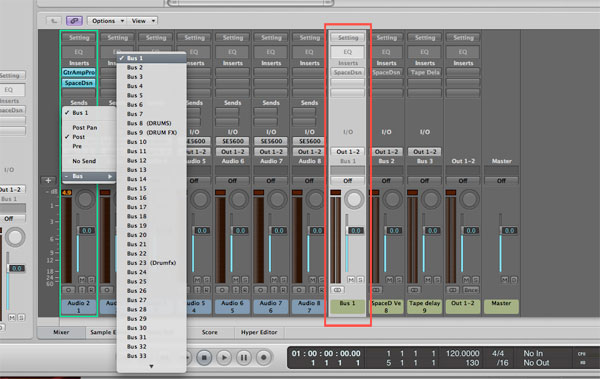Mute the Audio 6 channel strip
The width and height of the screenshot is (600, 379).
[236, 280]
